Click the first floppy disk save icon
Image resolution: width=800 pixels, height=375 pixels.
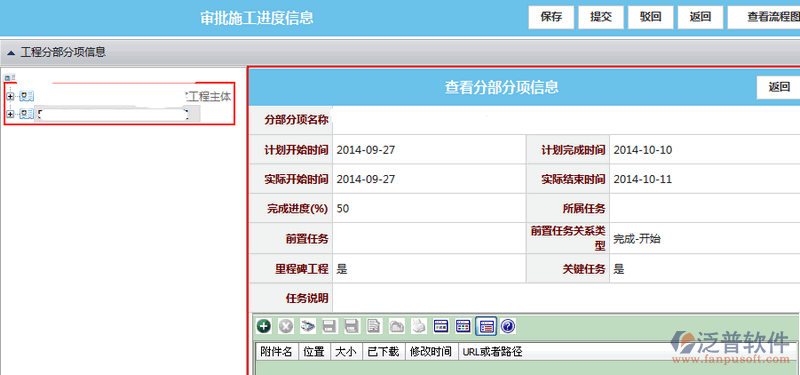(x=330, y=326)
